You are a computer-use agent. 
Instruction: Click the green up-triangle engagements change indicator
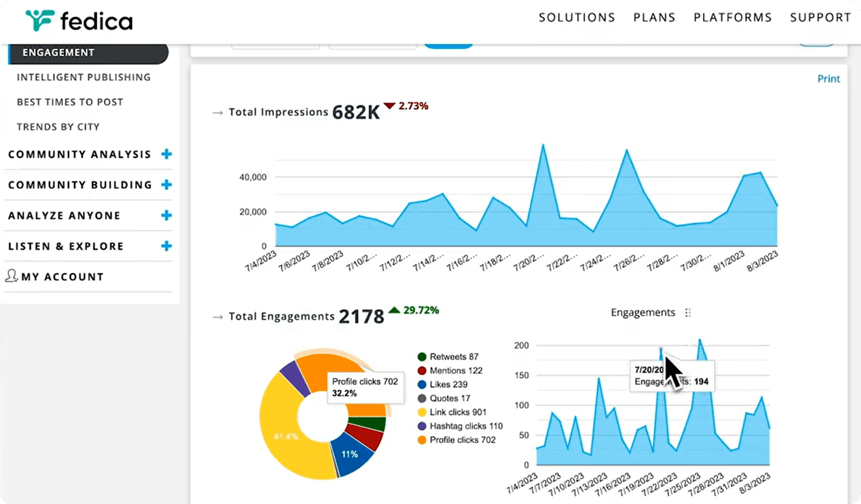(x=394, y=310)
